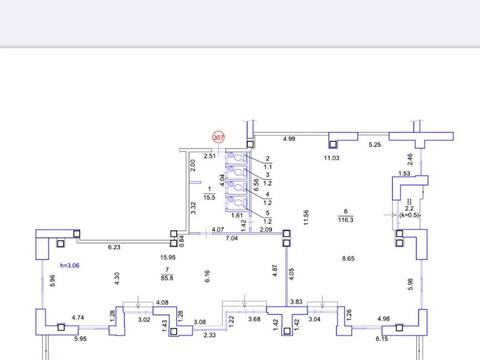The image size is (480, 360).
Task: Select the 5.95 dimension label
Action: tap(80, 339)
